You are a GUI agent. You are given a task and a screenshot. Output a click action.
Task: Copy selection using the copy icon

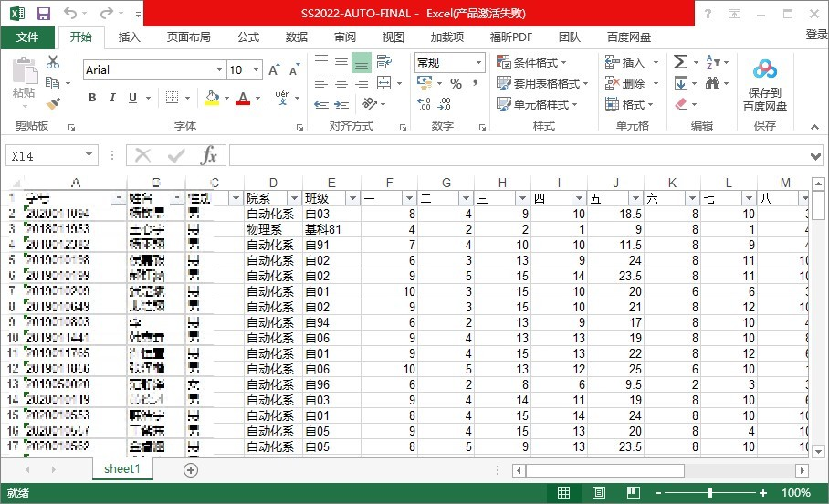click(x=52, y=82)
